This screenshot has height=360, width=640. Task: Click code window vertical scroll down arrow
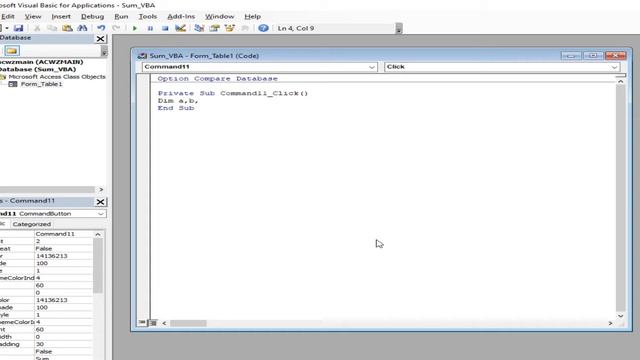point(620,316)
